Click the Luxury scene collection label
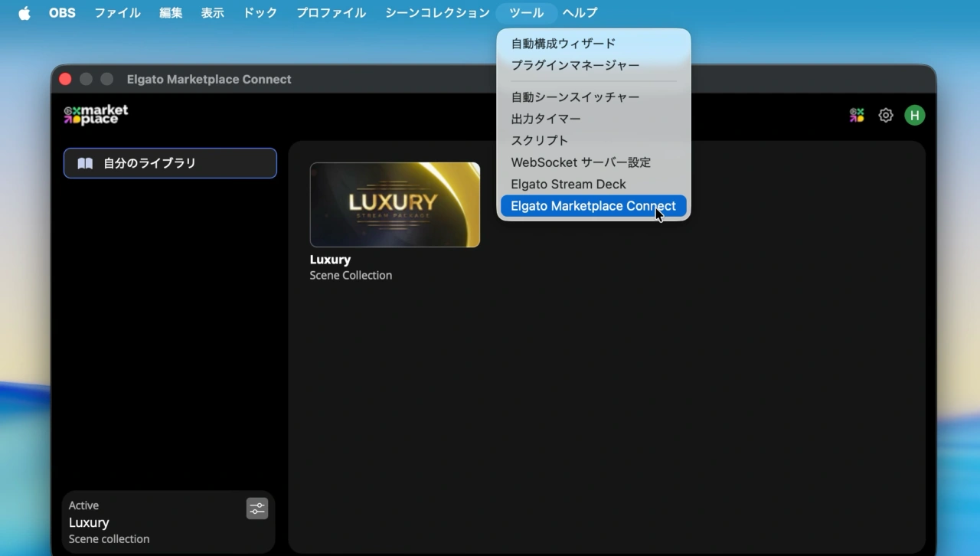 coord(330,260)
